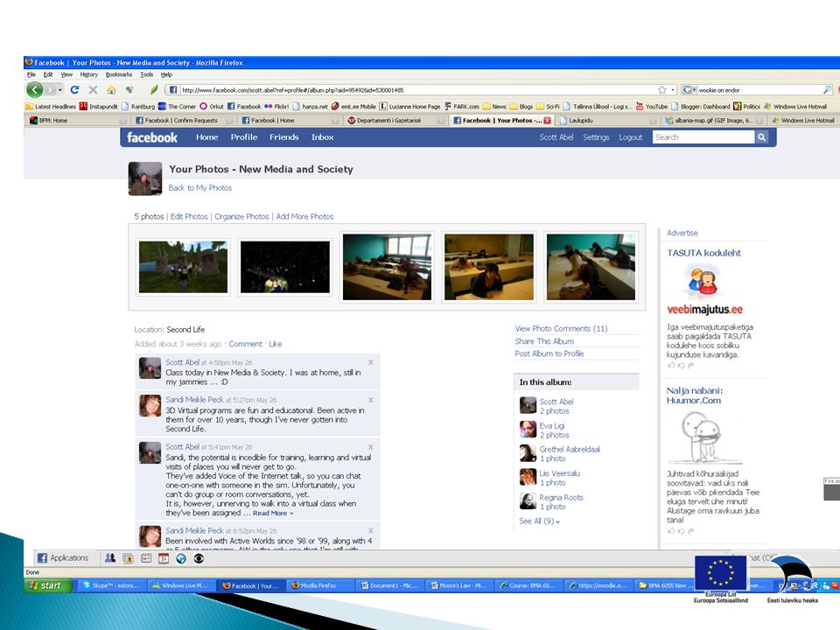Click the Back to My Photos link
Screen dimensions: 840x630
tap(199, 188)
